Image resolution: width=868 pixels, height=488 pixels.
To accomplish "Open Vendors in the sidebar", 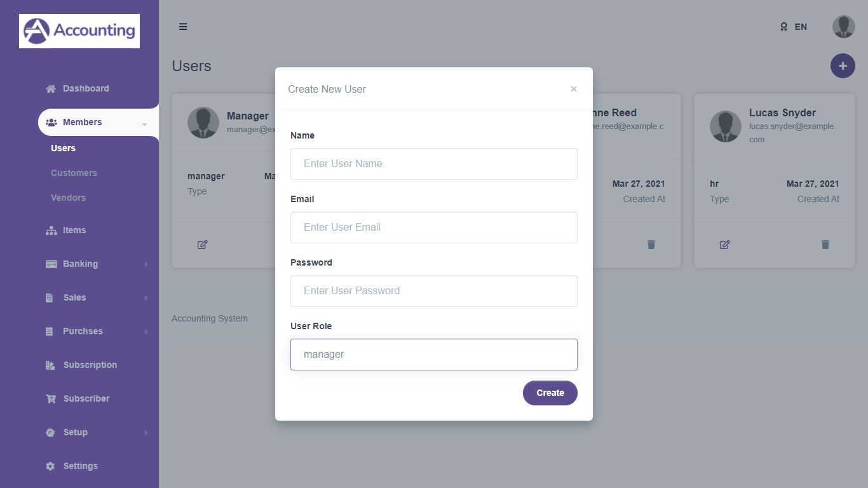I will [68, 198].
